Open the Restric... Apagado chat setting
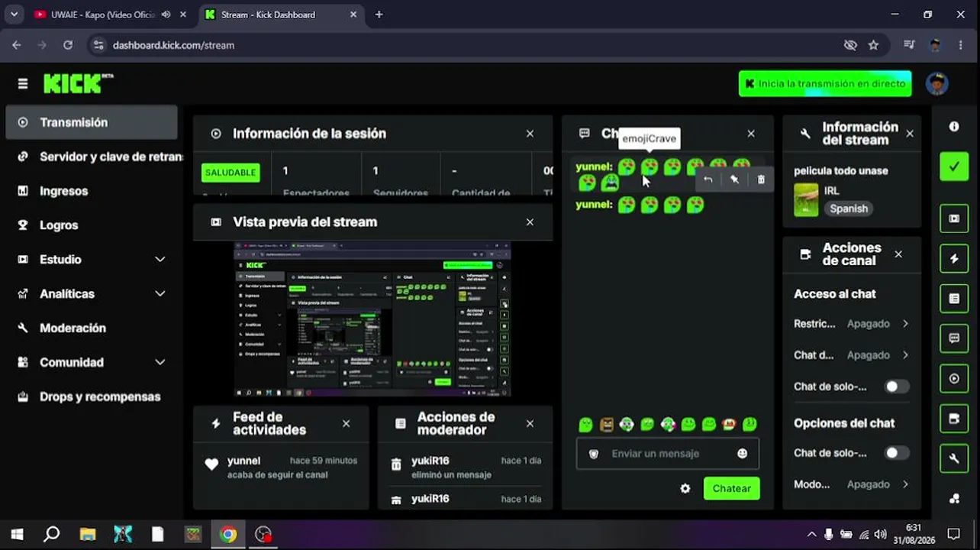This screenshot has width=980, height=550. click(851, 324)
